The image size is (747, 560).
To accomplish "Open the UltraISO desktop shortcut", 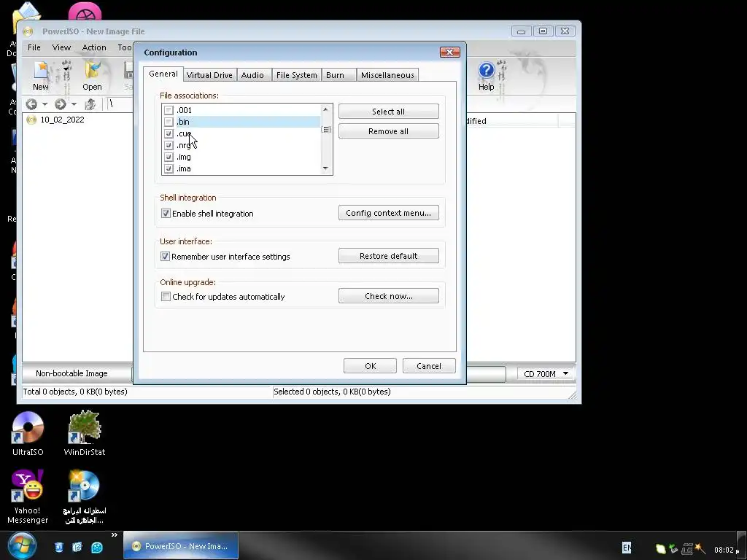I will (28, 433).
